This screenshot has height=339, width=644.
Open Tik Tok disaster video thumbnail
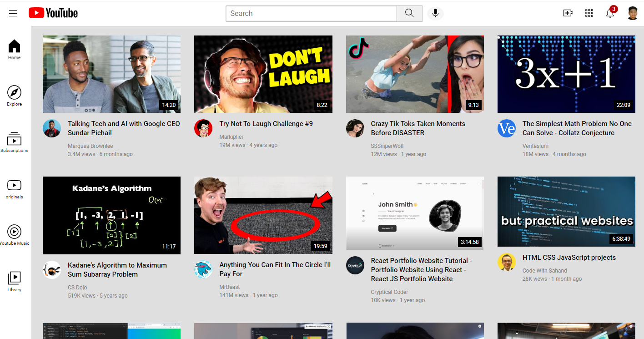[x=415, y=74]
